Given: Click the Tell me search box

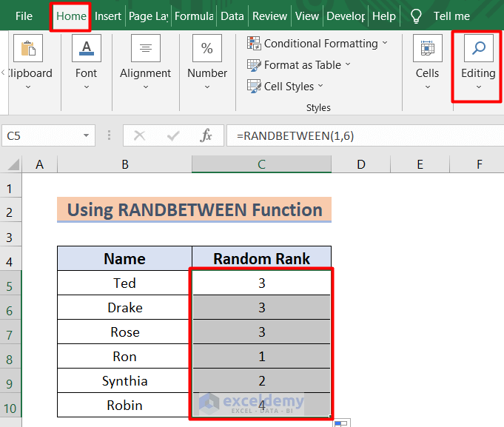Looking at the screenshot, I should pos(451,16).
